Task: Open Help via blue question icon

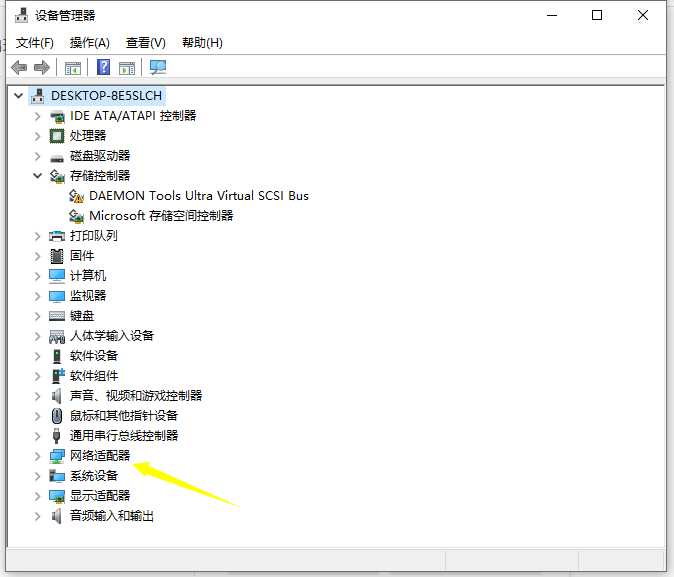Action: [104, 67]
